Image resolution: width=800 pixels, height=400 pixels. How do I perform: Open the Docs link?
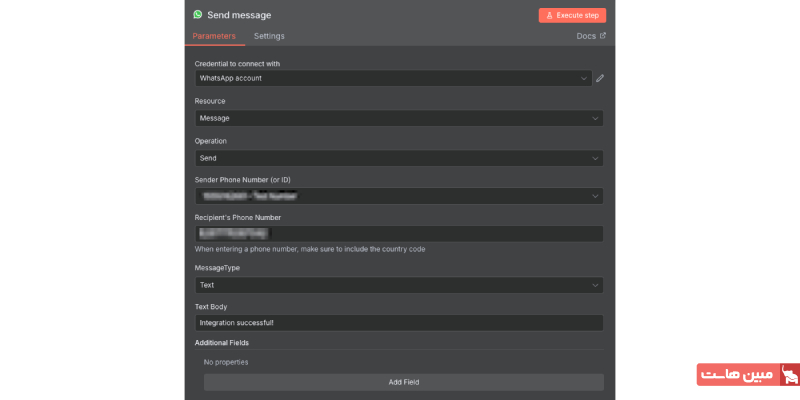pos(586,36)
